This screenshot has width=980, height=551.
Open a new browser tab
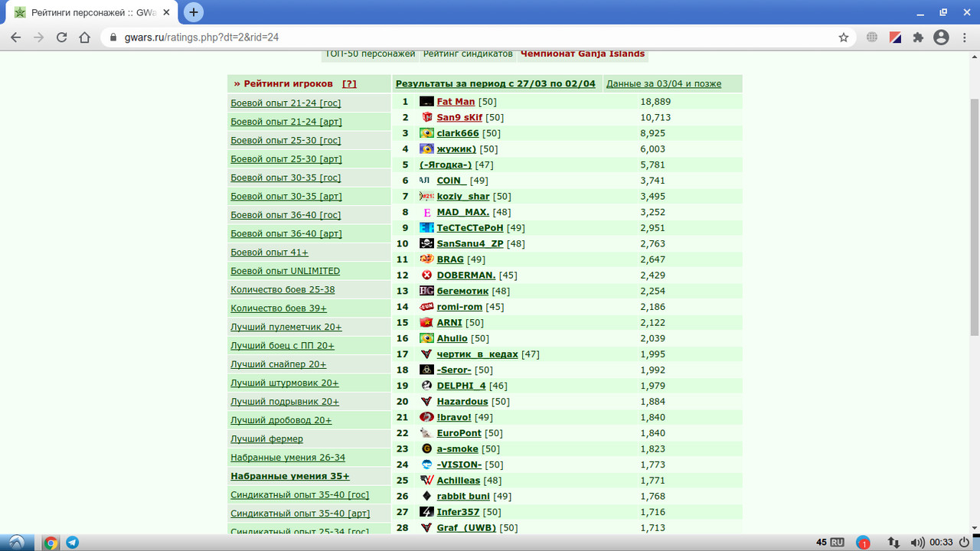194,12
